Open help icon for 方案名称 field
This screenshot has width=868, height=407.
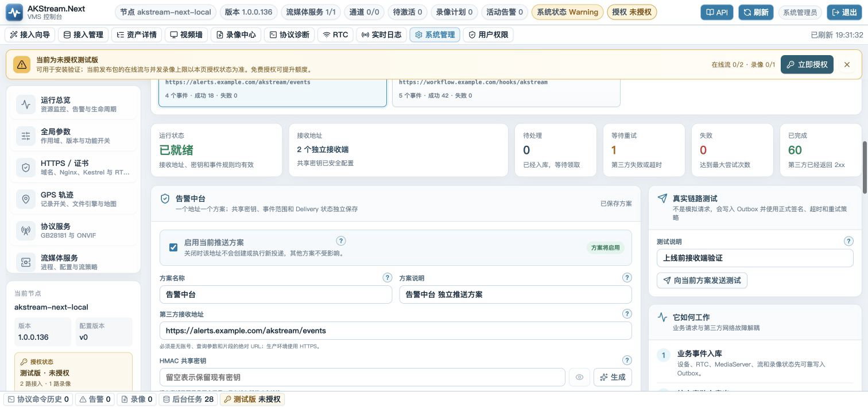click(387, 278)
